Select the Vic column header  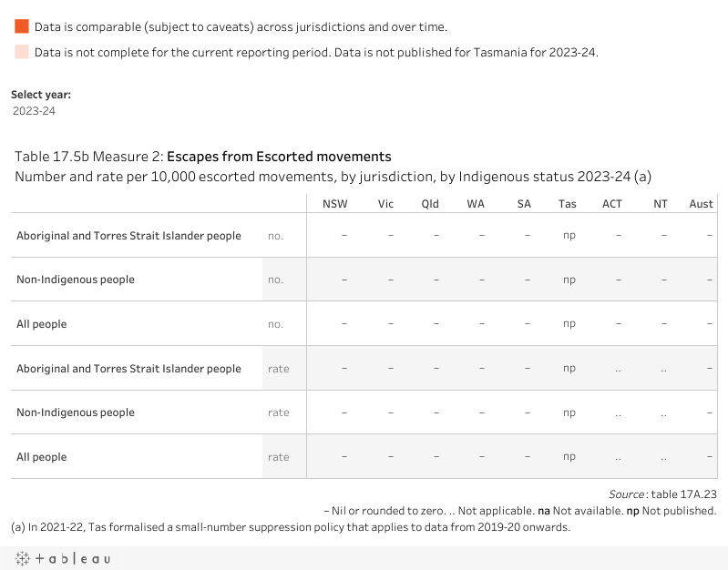tap(385, 204)
